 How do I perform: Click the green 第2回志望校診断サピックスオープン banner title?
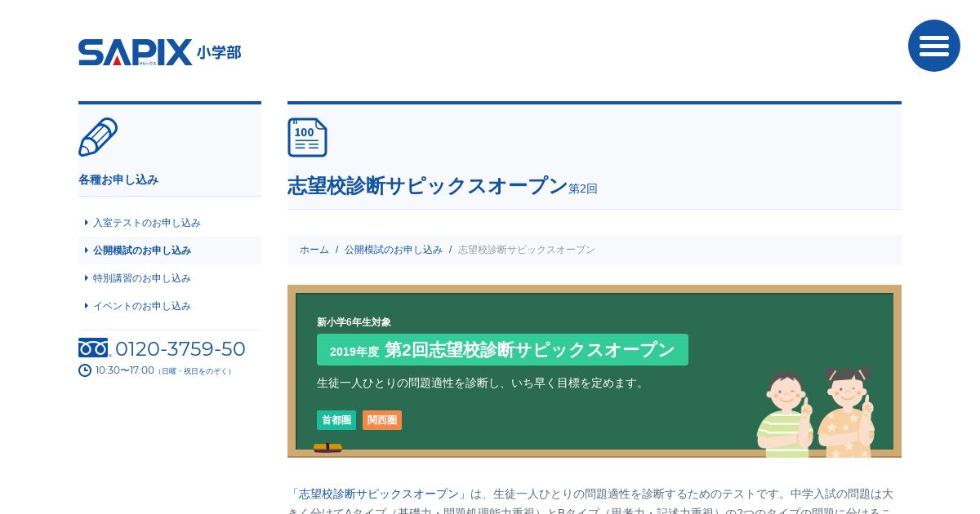tap(502, 350)
